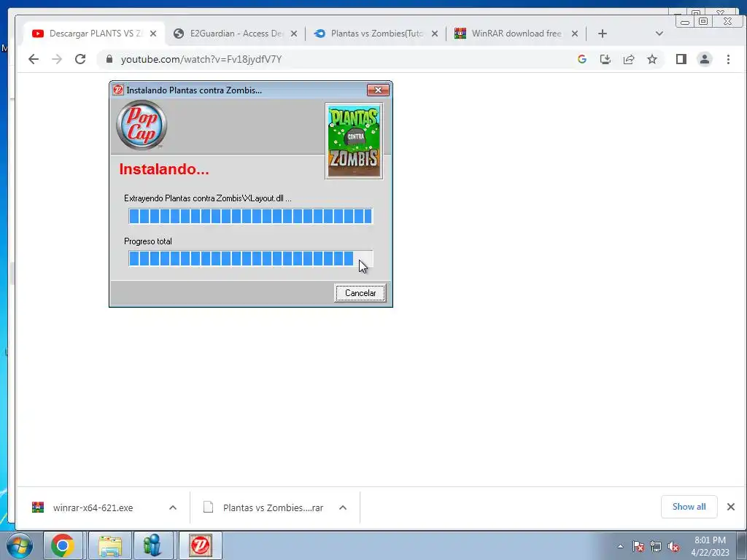
Task: Click the install app icon in address bar
Action: click(x=605, y=59)
